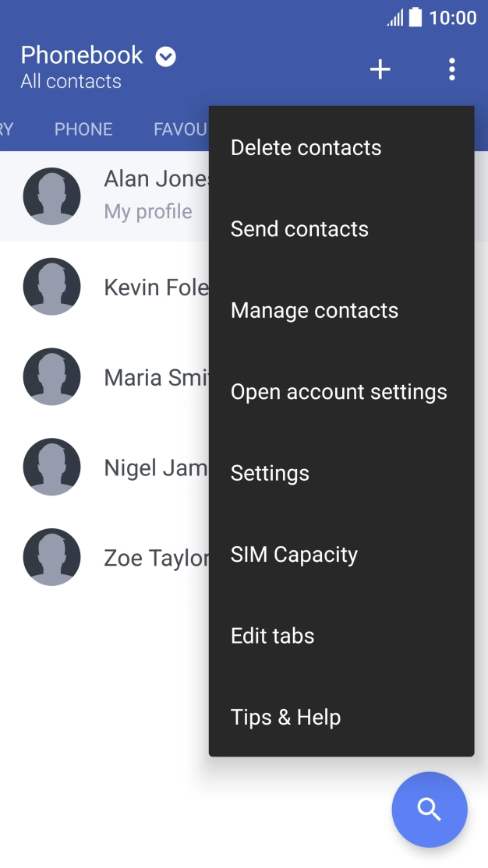Select Delete contacts from the menu

(306, 147)
